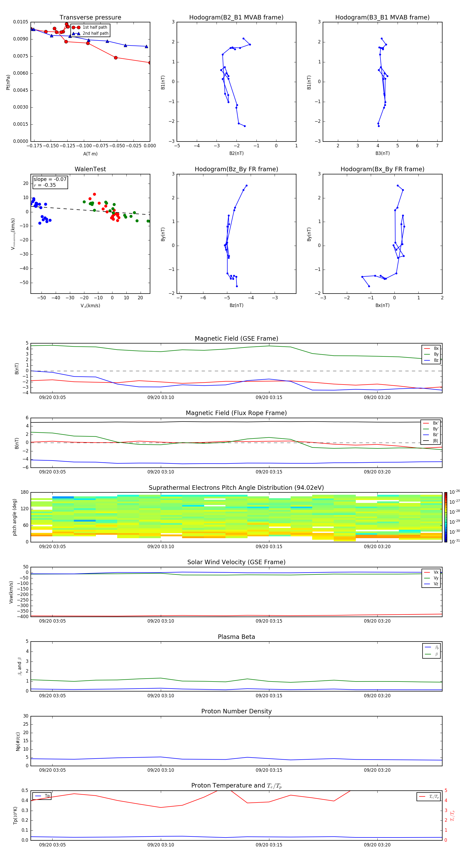The width and height of the screenshot is (473, 868).
Task: Click the Magnetic Field (GSE Frame) title
Action: coord(236,339)
